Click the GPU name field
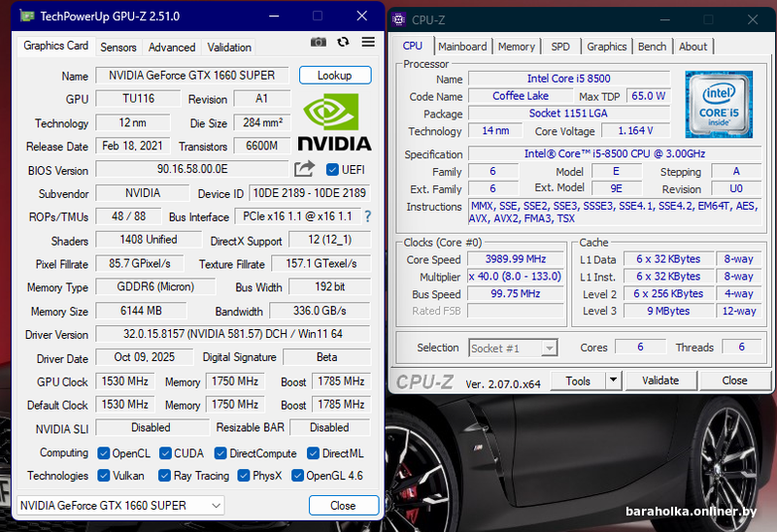The width and height of the screenshot is (777, 532). pyautogui.click(x=191, y=76)
